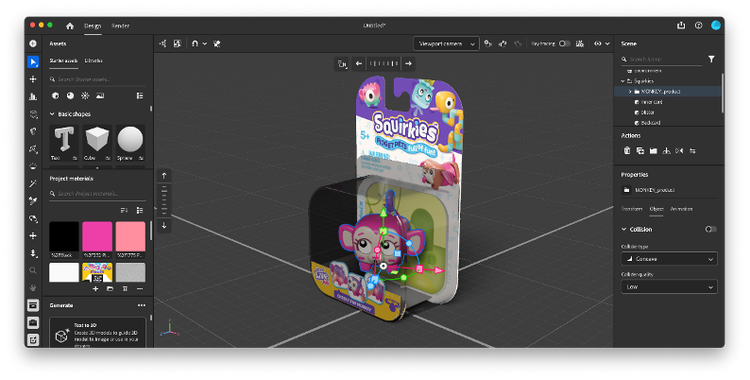
Task: Select the black project material swatch
Action: point(64,236)
